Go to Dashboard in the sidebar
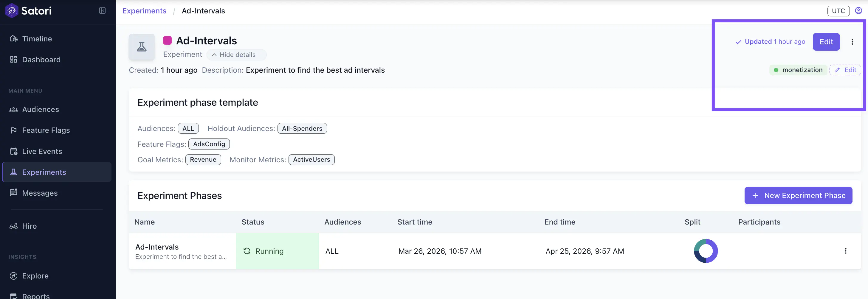Image resolution: width=868 pixels, height=299 pixels. pos(41,60)
